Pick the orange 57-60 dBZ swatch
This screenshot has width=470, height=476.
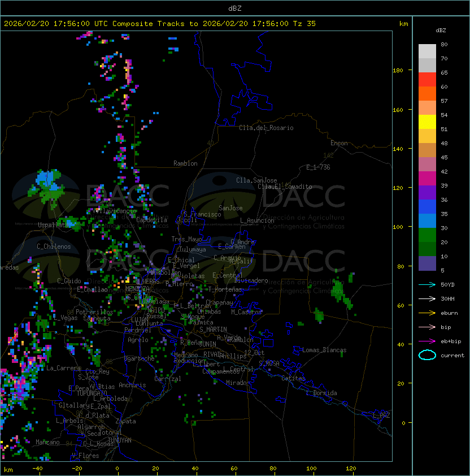pos(427,93)
